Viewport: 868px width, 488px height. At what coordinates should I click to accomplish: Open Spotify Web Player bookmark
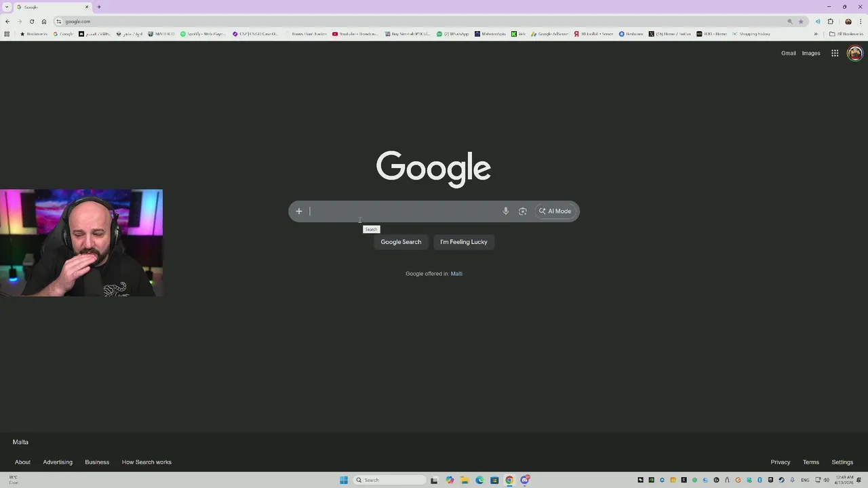203,34
